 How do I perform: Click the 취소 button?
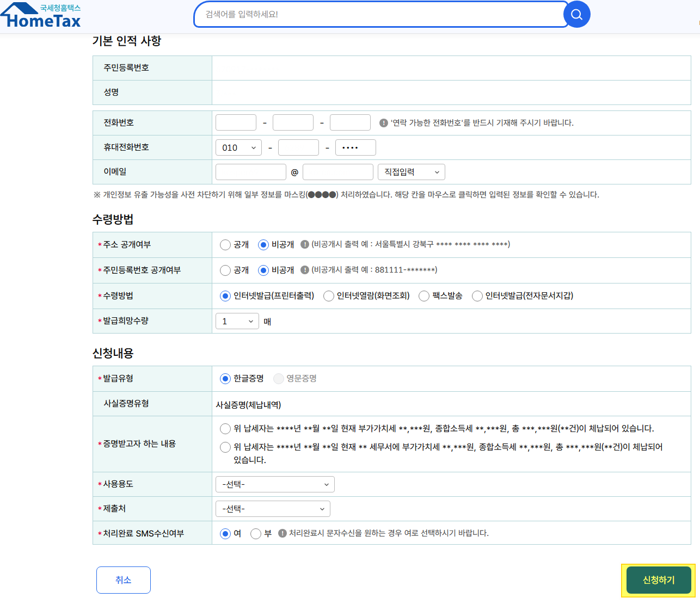[124, 580]
